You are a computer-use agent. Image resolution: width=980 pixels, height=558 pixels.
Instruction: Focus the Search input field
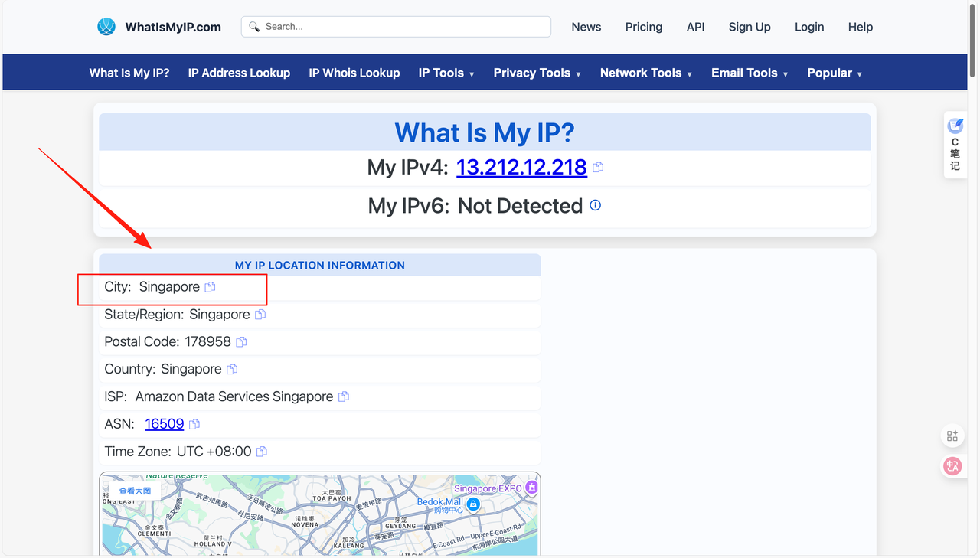click(x=396, y=27)
